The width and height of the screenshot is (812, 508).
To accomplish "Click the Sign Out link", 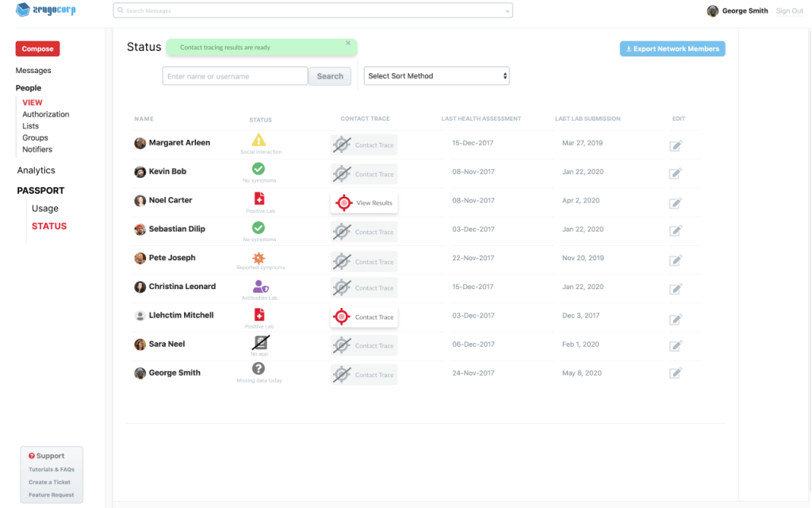I will [x=789, y=11].
